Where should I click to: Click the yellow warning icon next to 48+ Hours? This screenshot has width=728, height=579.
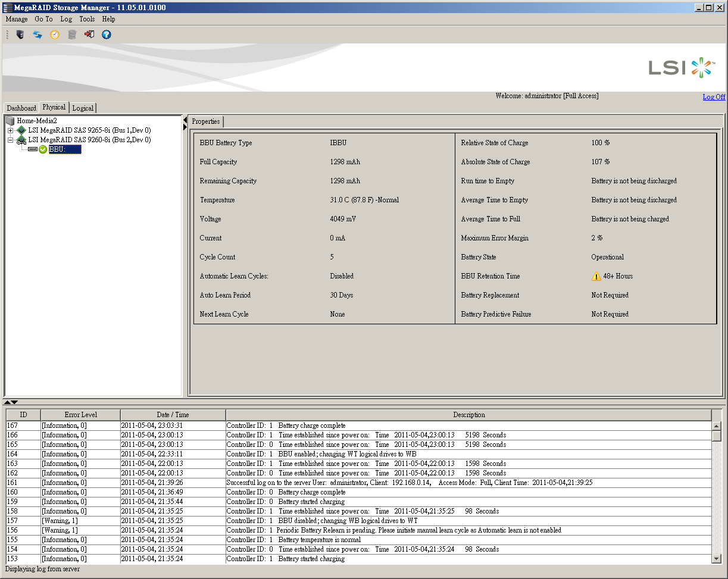click(x=596, y=276)
